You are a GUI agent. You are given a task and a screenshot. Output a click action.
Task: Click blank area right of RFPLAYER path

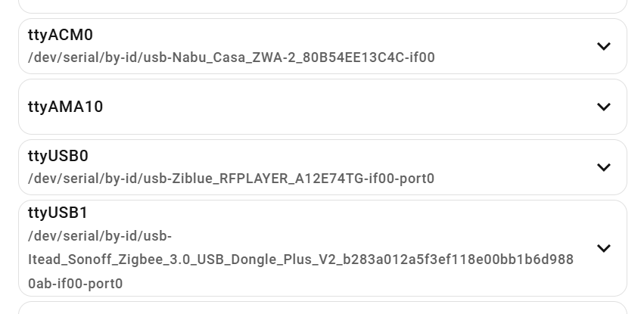click(515, 179)
